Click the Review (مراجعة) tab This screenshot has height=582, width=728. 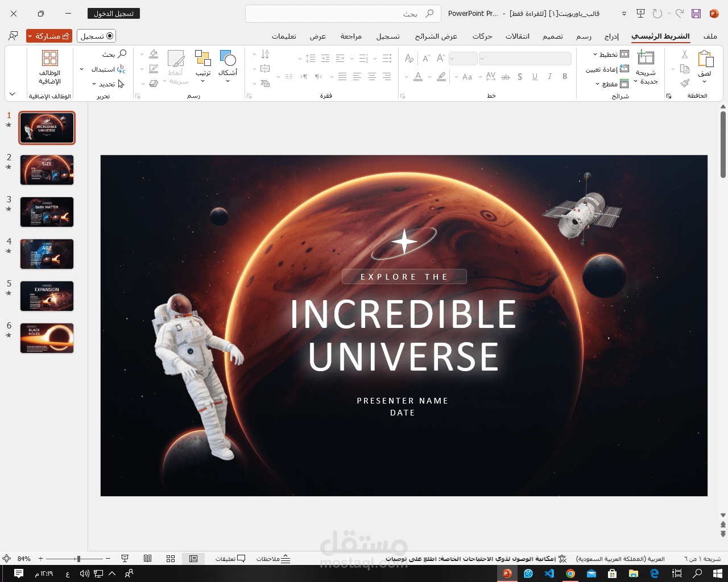(x=351, y=36)
